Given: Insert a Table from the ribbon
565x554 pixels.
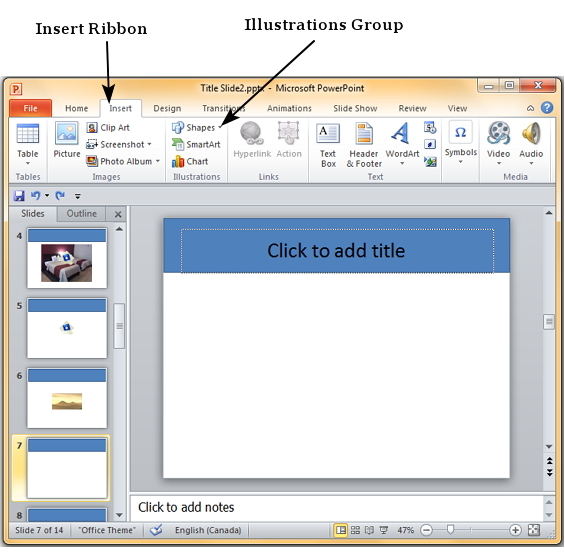Looking at the screenshot, I should [28, 144].
